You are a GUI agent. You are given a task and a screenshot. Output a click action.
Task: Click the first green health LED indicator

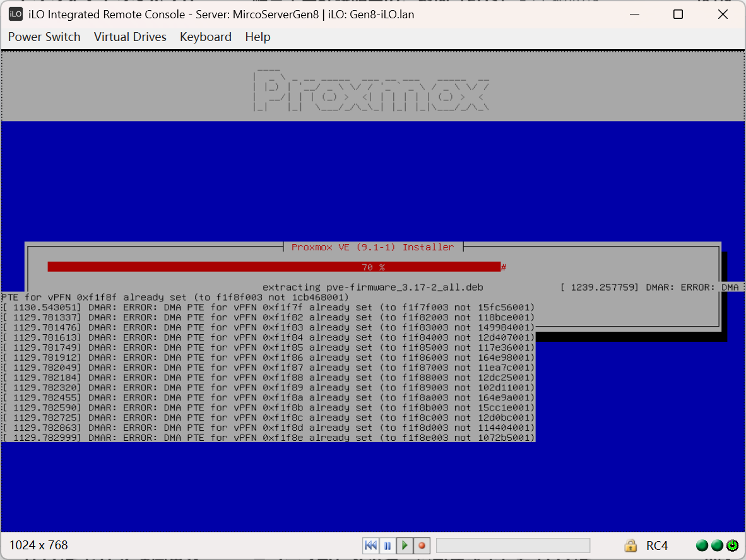(702, 545)
